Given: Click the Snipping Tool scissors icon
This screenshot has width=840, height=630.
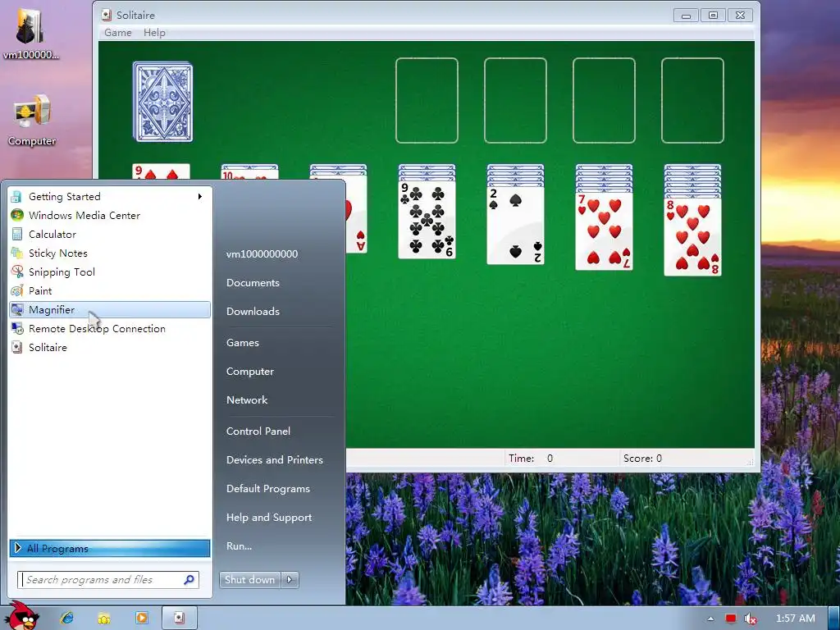Looking at the screenshot, I should (17, 272).
